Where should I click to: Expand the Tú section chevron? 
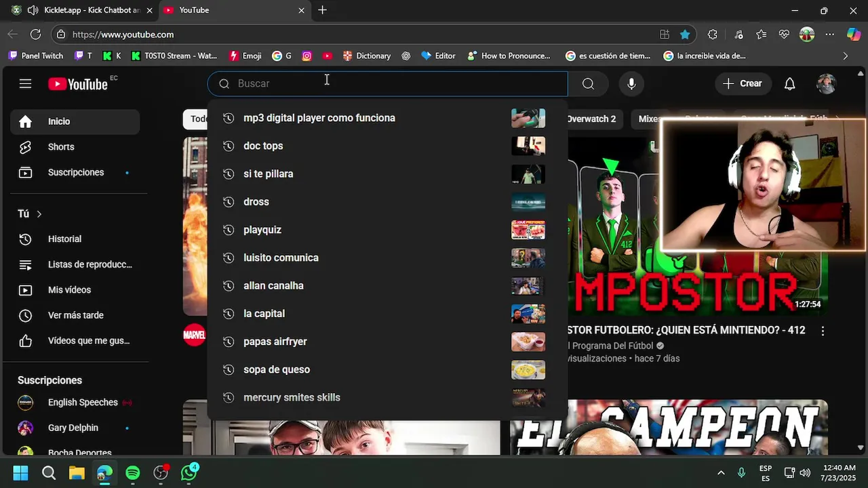point(39,214)
